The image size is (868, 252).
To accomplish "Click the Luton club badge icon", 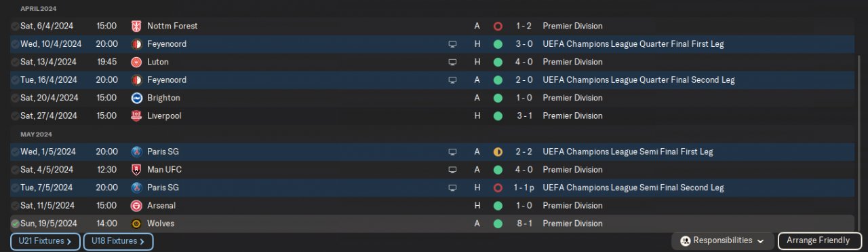I will tap(136, 62).
